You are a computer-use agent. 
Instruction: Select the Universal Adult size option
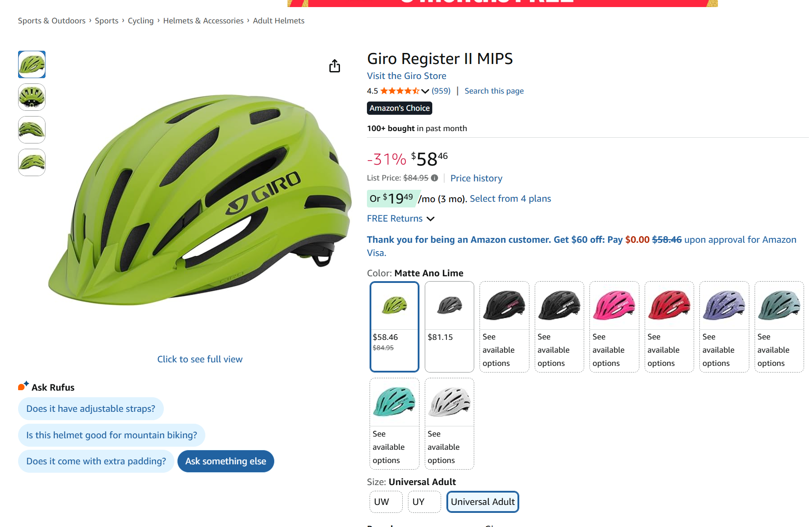(483, 502)
